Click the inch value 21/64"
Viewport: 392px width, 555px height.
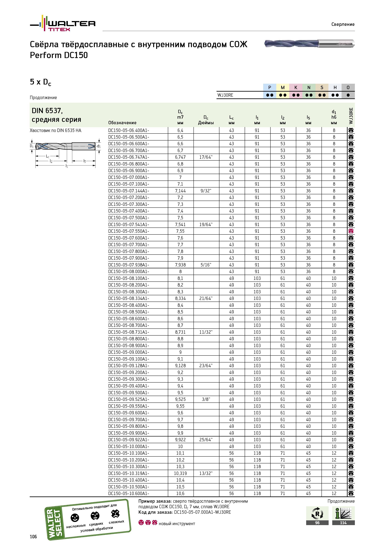click(206, 298)
